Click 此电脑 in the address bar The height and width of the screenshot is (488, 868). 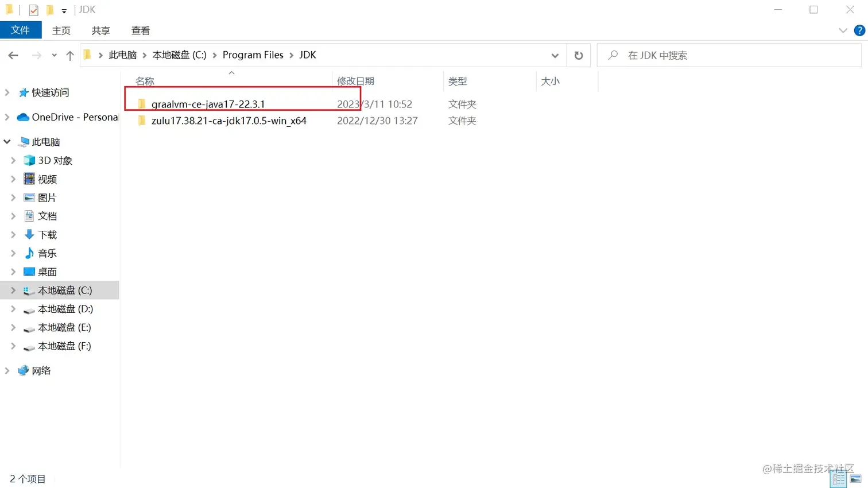point(123,55)
